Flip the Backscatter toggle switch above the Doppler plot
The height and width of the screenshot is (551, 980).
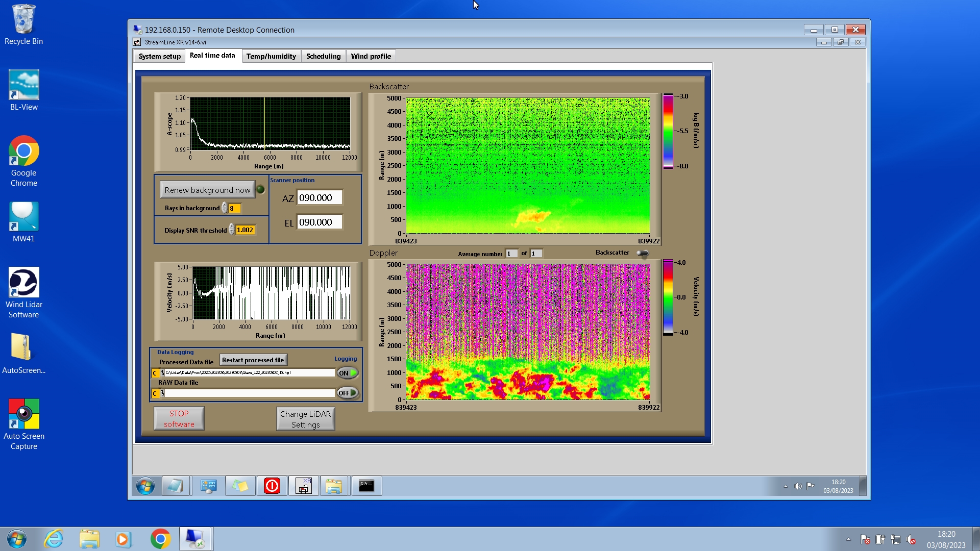(x=643, y=253)
